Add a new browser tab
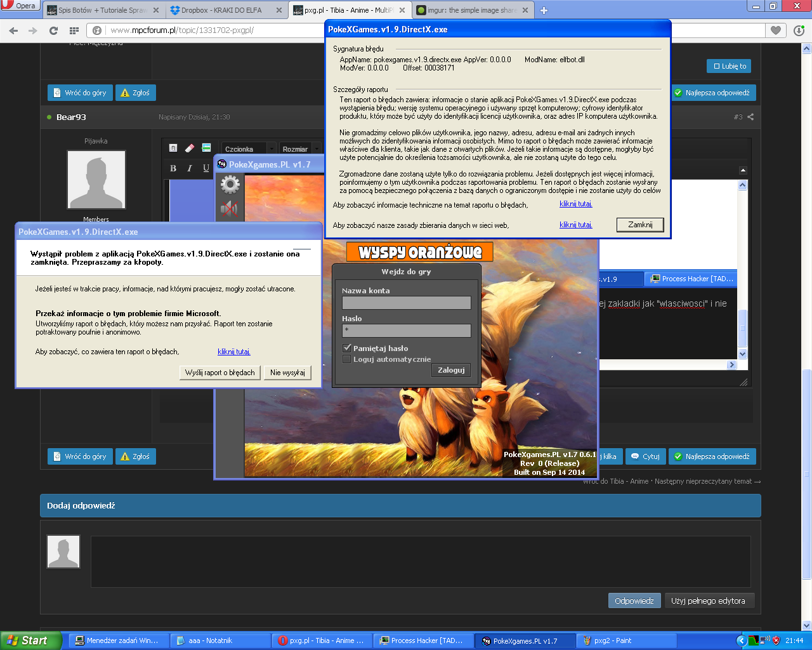This screenshot has height=650, width=812. click(544, 10)
